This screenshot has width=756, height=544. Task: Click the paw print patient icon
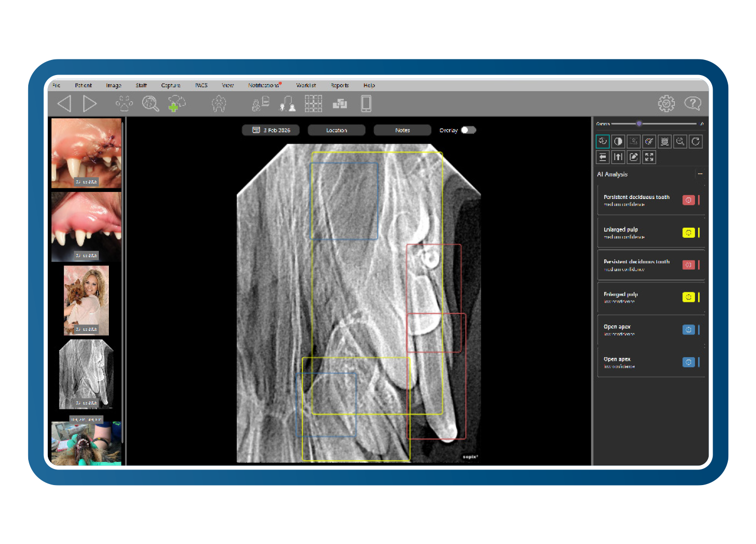click(x=124, y=104)
